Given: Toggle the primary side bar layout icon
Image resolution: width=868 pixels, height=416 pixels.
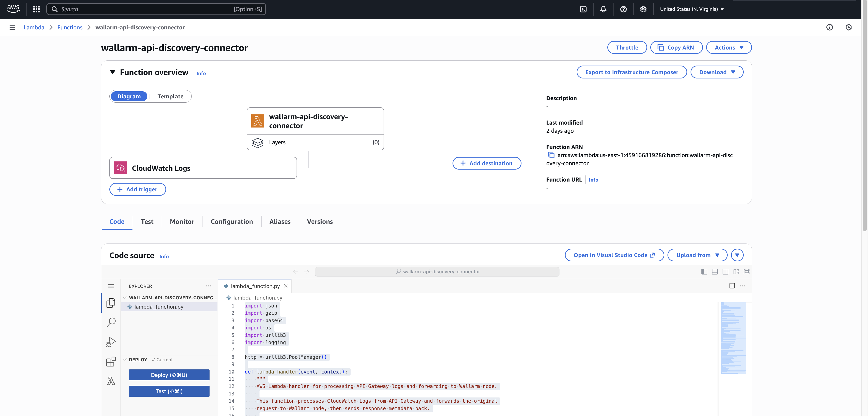Looking at the screenshot, I should coord(704,271).
